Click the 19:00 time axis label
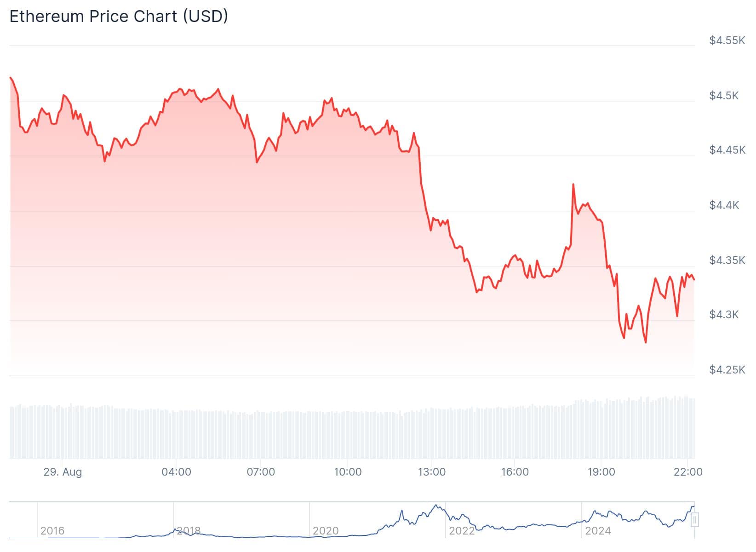 coord(601,472)
